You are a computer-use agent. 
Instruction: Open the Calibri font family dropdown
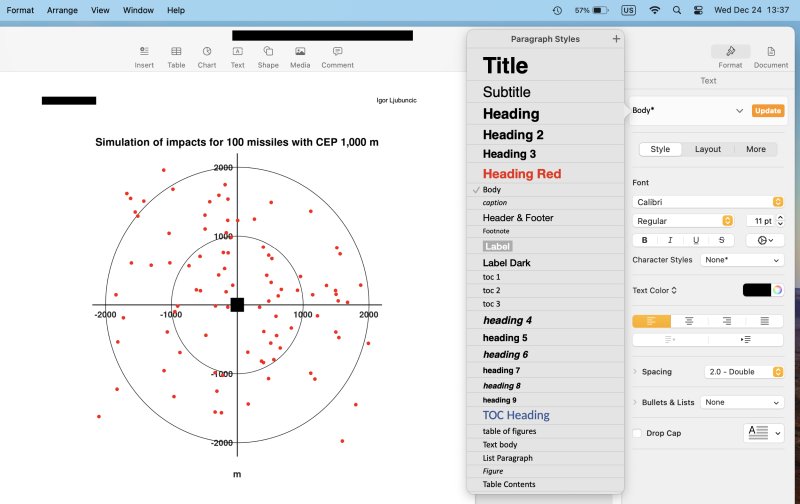point(708,202)
